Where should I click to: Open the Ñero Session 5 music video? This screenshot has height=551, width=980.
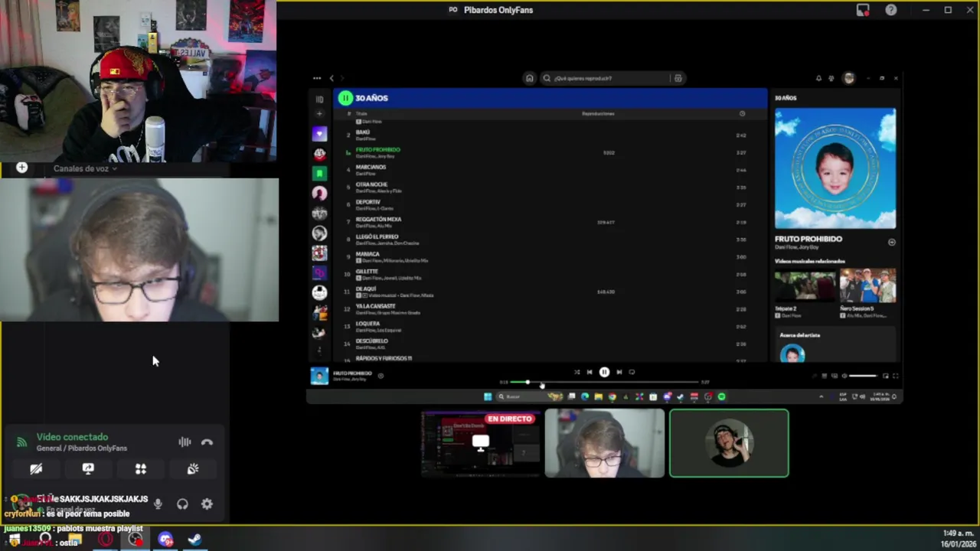click(x=867, y=285)
